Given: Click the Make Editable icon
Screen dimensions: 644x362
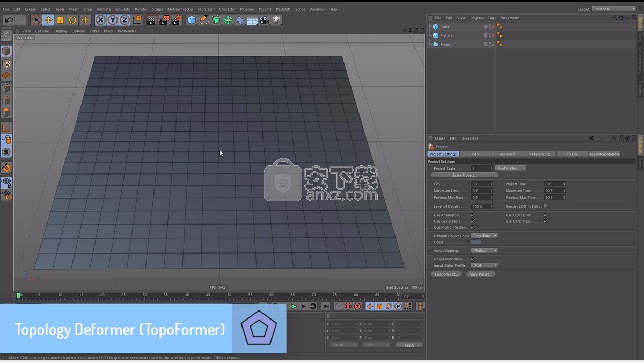Looking at the screenshot, I should click(6, 36).
